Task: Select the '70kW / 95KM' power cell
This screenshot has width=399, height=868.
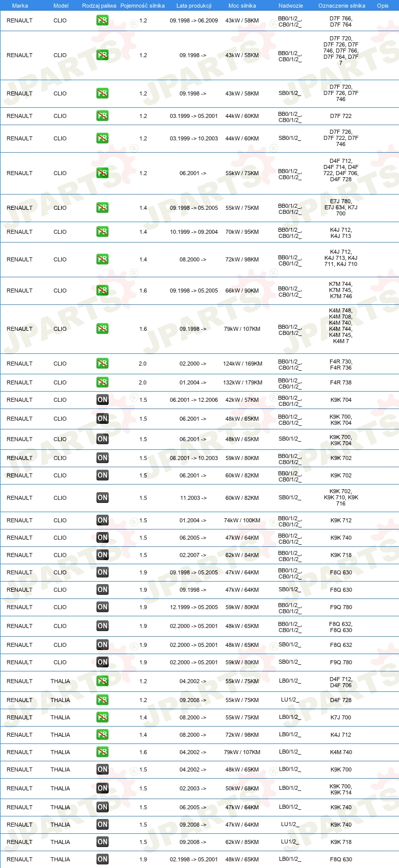Action: click(x=242, y=232)
